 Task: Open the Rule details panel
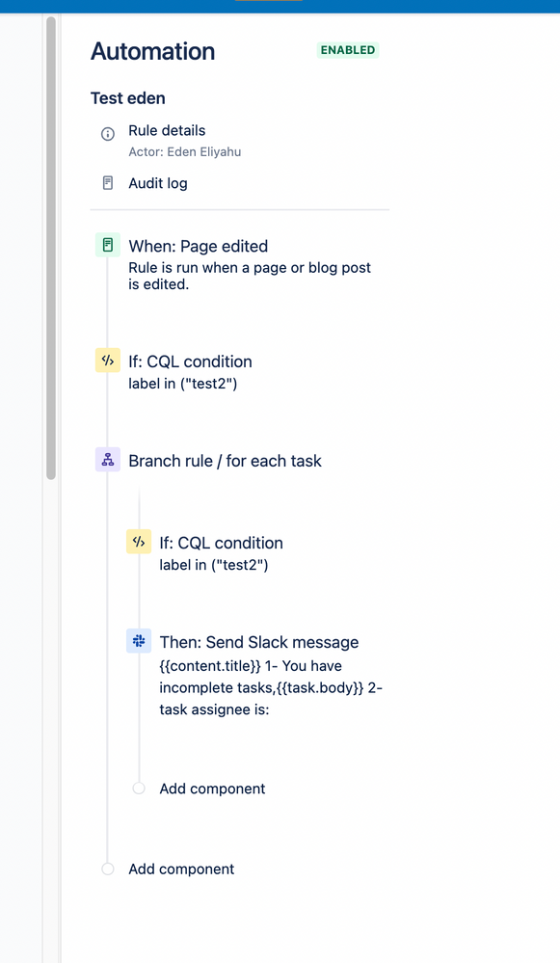[x=168, y=130]
